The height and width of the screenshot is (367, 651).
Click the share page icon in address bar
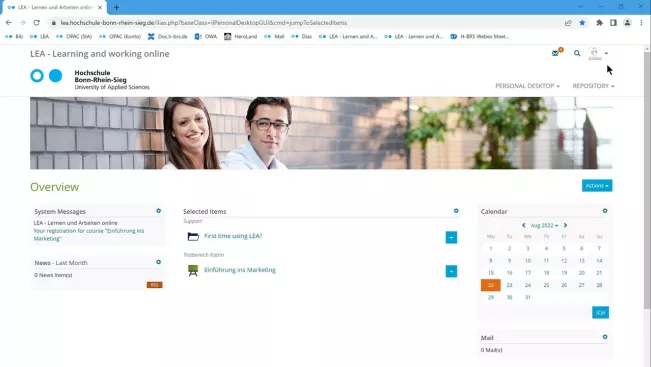568,23
